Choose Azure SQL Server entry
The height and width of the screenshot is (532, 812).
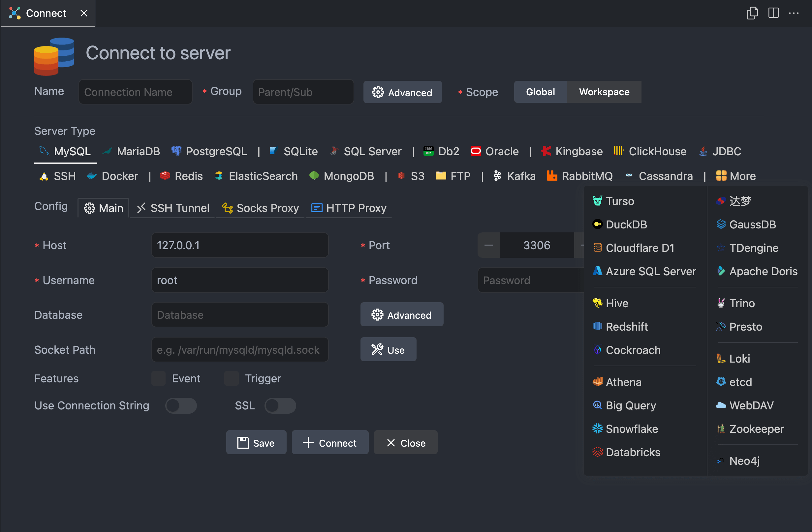click(x=644, y=272)
